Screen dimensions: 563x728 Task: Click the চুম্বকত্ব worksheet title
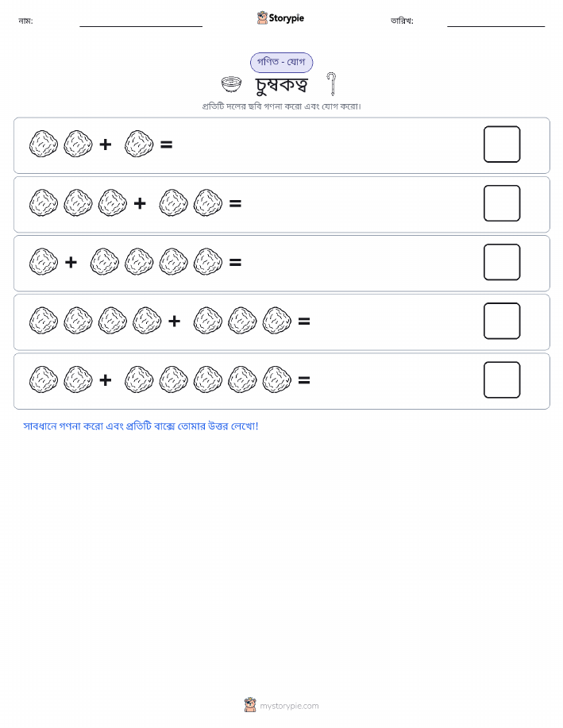281,85
